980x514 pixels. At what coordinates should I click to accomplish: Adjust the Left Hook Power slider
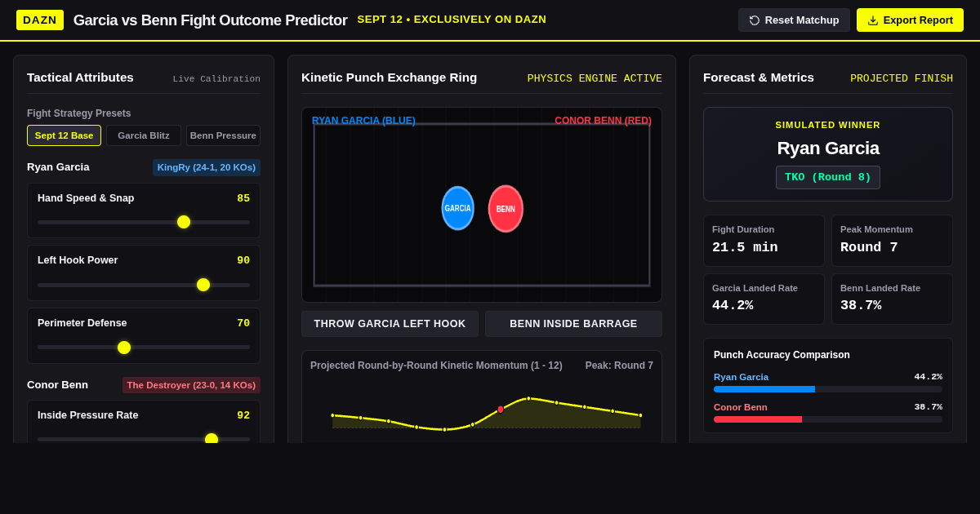pos(144,285)
